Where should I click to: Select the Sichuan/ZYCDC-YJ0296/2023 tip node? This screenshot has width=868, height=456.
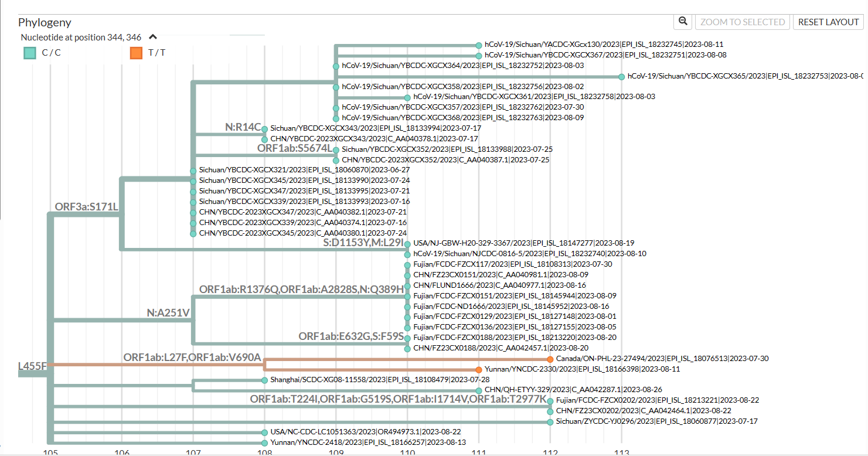point(549,421)
